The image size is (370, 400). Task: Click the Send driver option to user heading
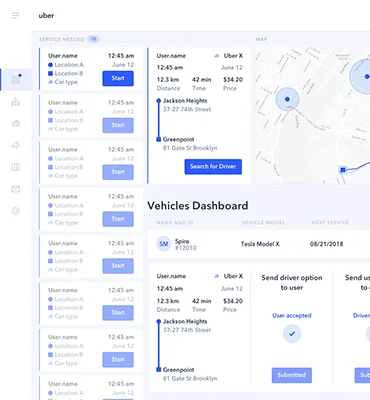(292, 283)
